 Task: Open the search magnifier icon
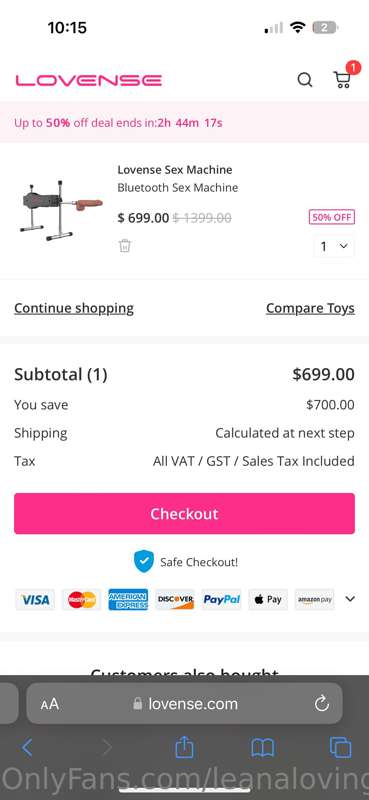pos(305,80)
